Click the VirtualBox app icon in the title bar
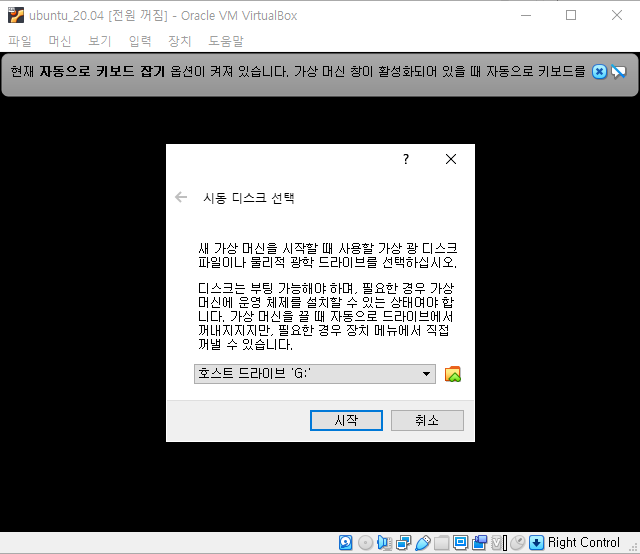The width and height of the screenshot is (640, 554). tap(16, 16)
